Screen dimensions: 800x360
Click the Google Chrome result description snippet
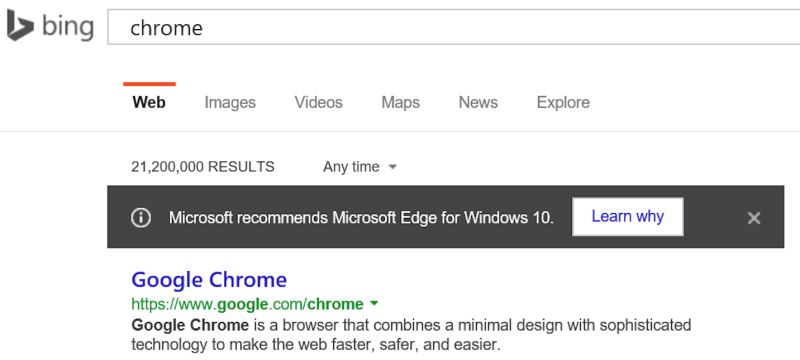click(411, 335)
